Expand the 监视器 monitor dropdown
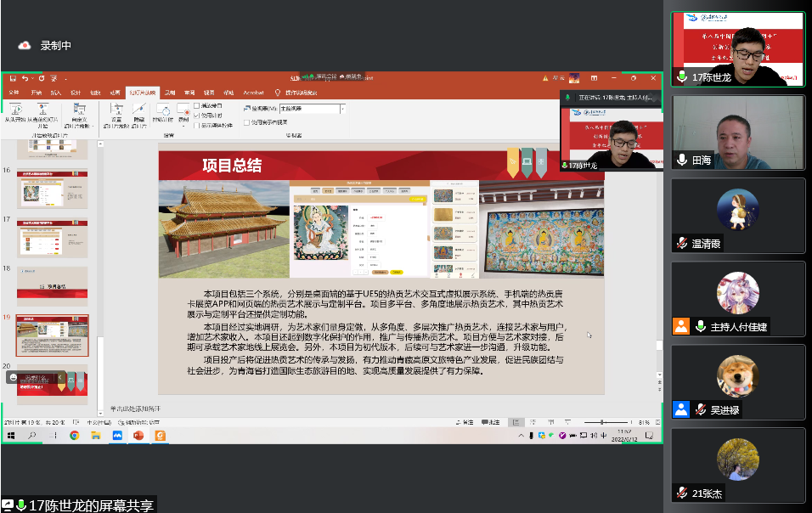812x513 pixels. (x=342, y=109)
